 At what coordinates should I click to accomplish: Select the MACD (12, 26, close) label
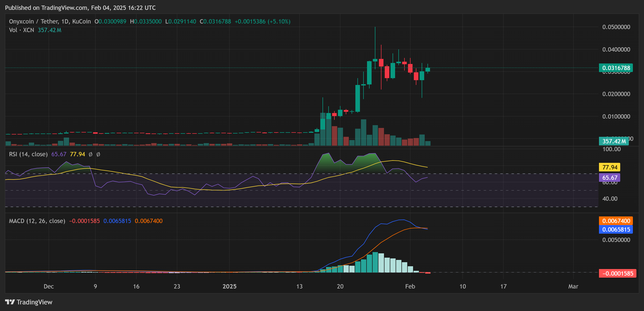coord(37,221)
